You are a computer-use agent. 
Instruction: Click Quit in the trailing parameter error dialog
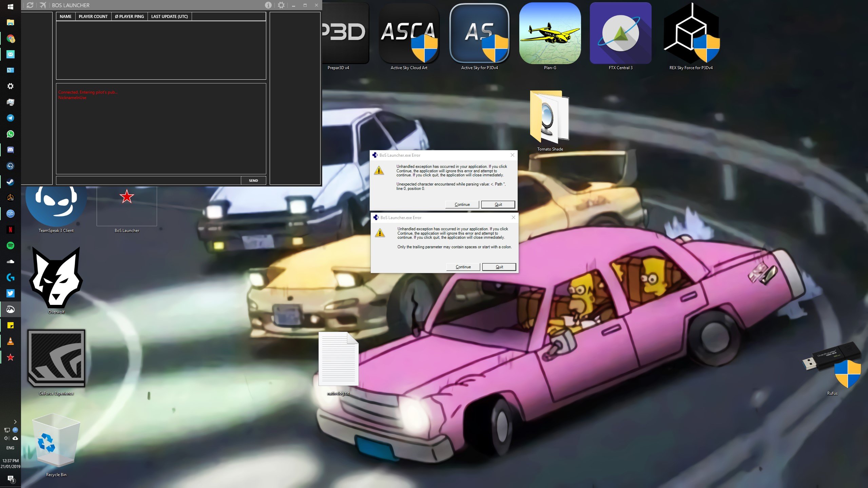point(499,267)
